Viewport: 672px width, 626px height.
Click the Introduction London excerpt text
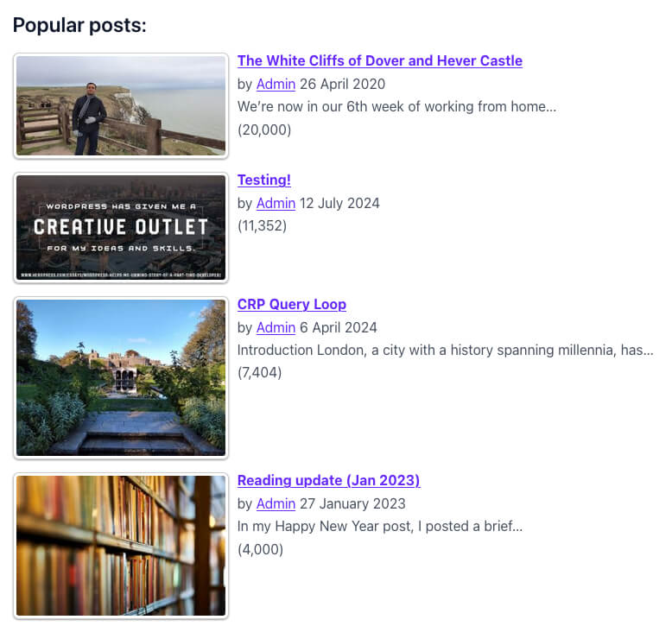tap(446, 350)
